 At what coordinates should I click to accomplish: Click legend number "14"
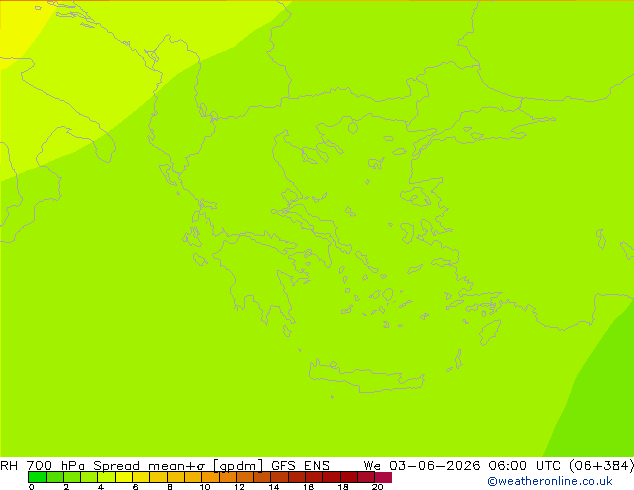click(274, 487)
